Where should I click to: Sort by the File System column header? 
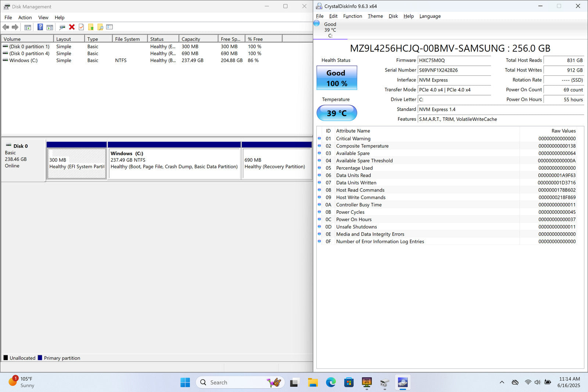(x=130, y=39)
